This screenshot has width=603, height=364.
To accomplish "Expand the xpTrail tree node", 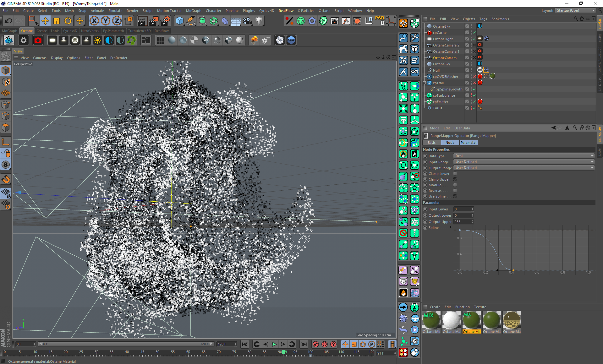I will point(425,83).
